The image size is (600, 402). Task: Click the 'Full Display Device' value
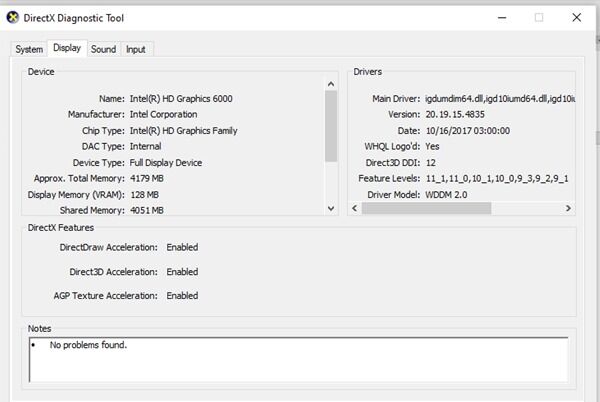[166, 163]
